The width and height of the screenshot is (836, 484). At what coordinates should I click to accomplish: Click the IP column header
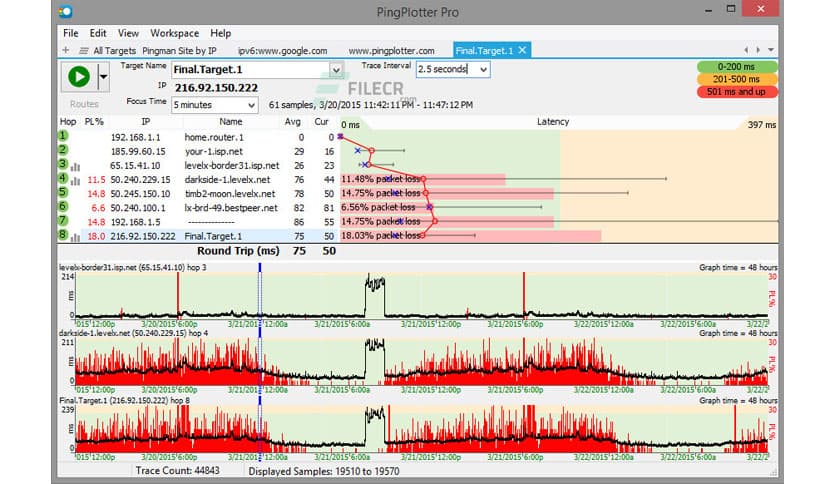click(145, 122)
